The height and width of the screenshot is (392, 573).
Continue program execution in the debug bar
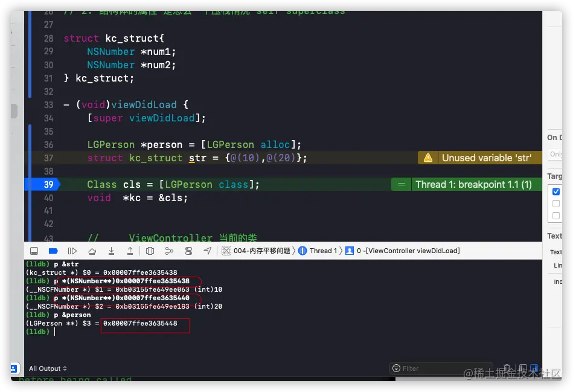72,251
